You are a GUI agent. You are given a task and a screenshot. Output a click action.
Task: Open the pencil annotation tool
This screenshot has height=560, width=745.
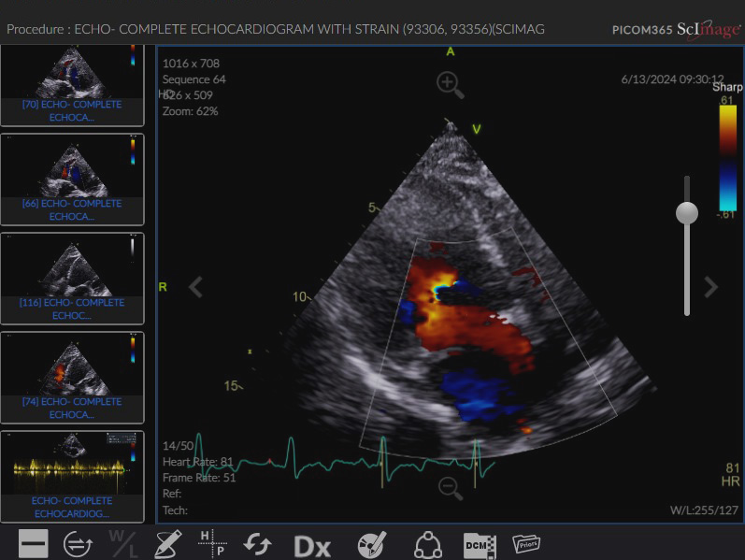[168, 543]
